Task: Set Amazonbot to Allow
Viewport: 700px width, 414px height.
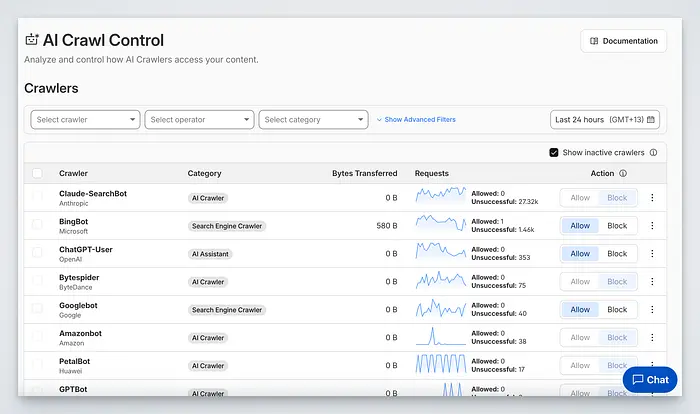Action: click(580, 338)
